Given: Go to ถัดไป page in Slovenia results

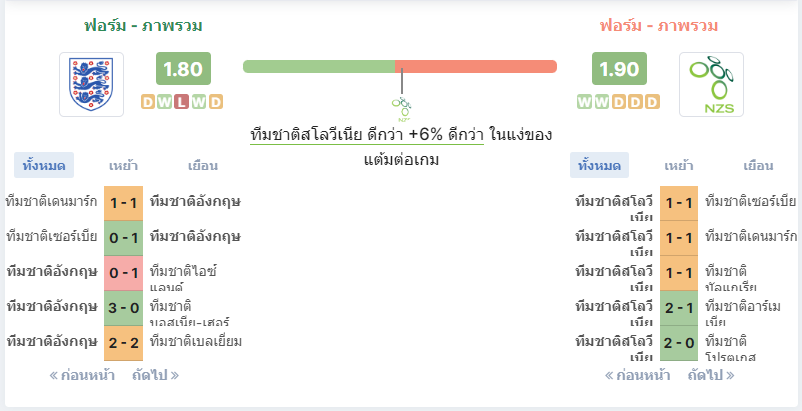Looking at the screenshot, I should click(711, 376).
